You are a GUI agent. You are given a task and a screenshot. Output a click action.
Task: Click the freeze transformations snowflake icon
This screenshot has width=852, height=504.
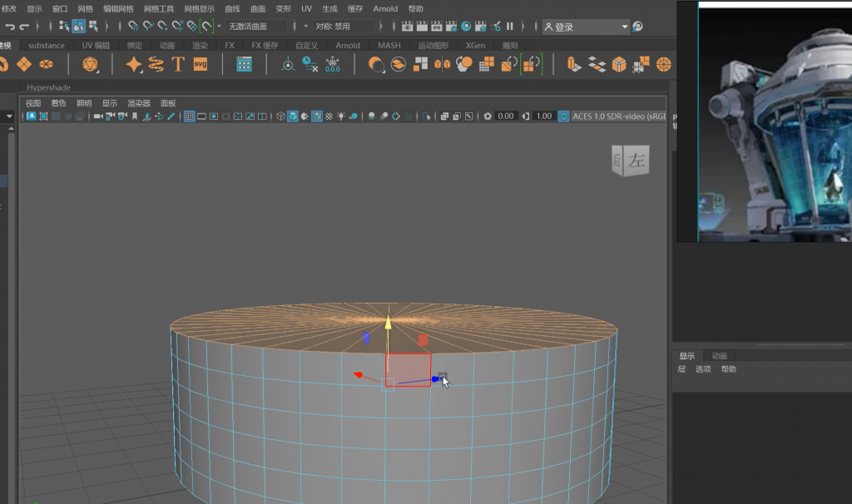pyautogui.click(x=332, y=65)
